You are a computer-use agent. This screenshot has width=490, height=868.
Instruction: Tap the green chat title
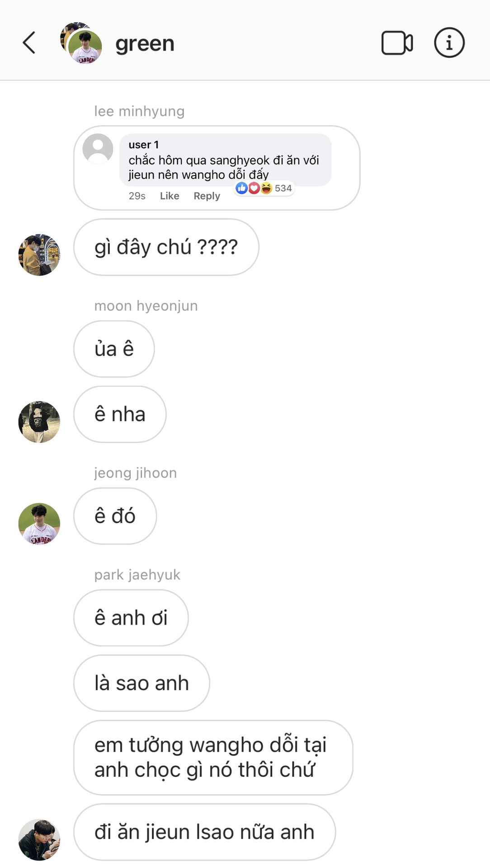[x=145, y=43]
